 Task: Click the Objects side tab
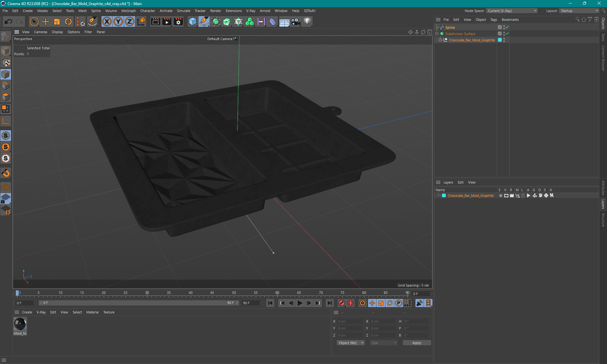point(603,23)
